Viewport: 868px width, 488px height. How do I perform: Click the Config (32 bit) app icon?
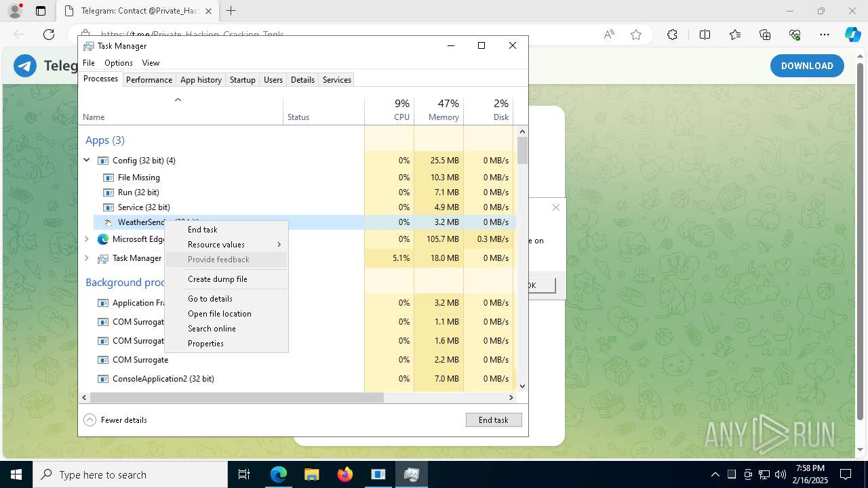[103, 161]
